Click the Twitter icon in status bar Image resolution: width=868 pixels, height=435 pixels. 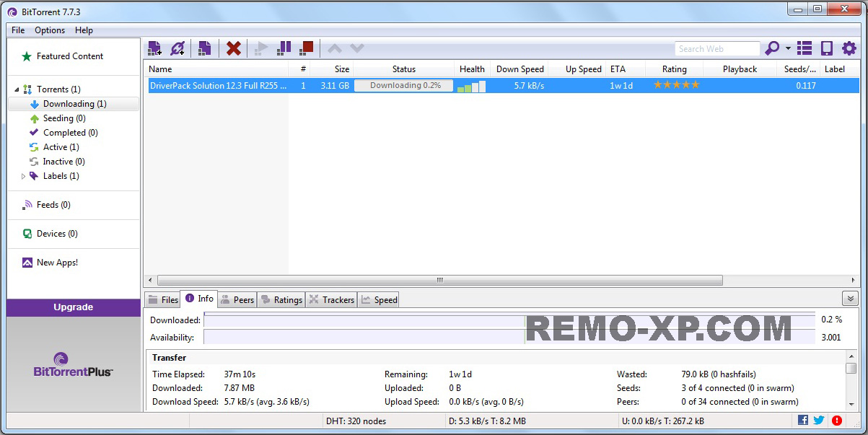coord(819,420)
